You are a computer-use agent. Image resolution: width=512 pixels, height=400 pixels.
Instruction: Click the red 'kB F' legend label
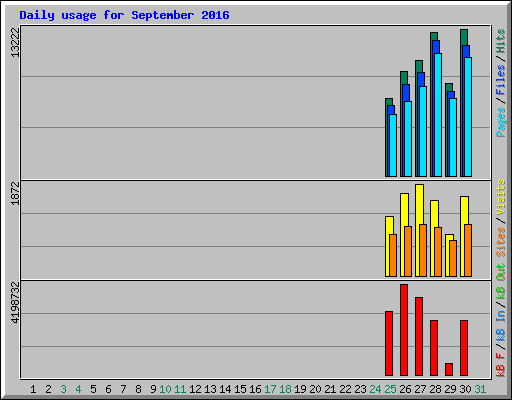pyautogui.click(x=501, y=365)
